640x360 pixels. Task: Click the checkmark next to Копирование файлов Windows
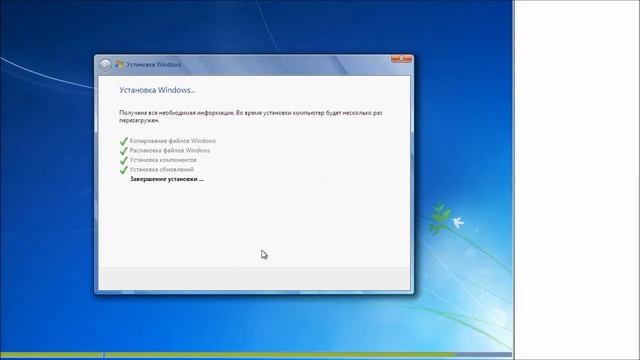(124, 141)
